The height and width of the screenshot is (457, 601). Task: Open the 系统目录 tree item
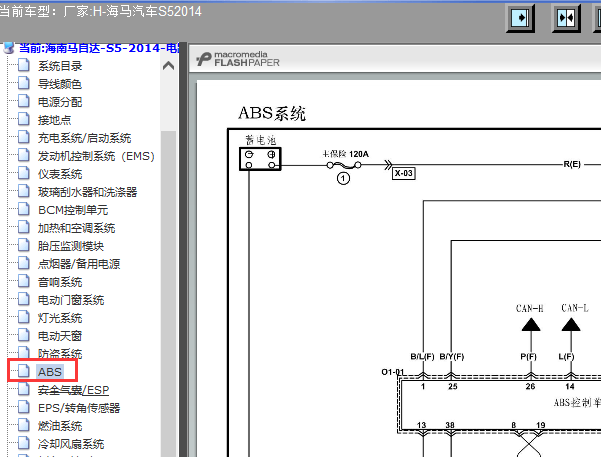[x=60, y=66]
